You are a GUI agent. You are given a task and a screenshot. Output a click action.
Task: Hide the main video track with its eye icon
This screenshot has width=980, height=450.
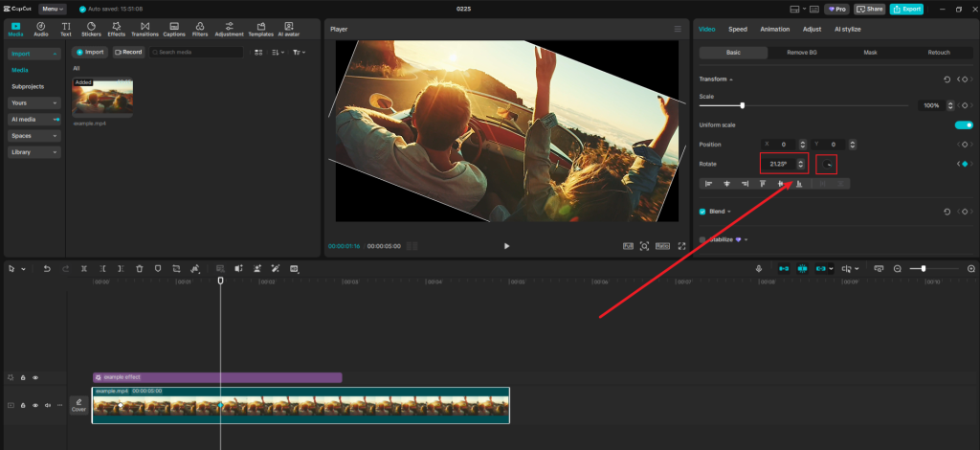point(35,405)
